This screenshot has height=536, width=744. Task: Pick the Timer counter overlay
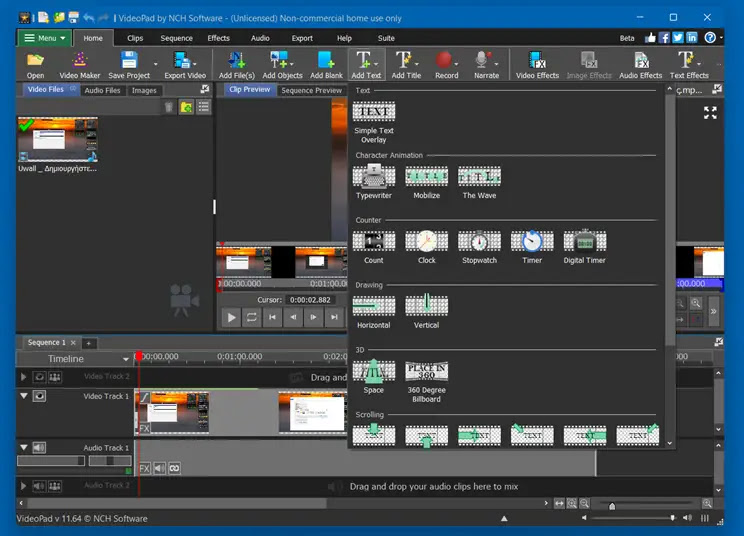532,247
